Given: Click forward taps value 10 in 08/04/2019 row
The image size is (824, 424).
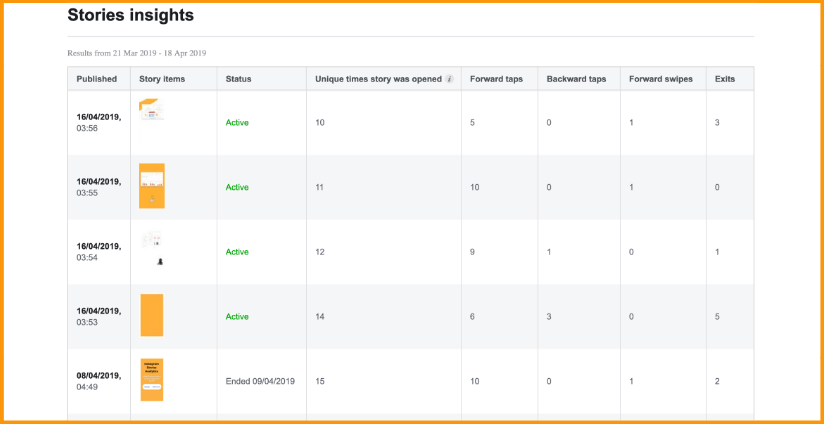Looking at the screenshot, I should click(475, 381).
